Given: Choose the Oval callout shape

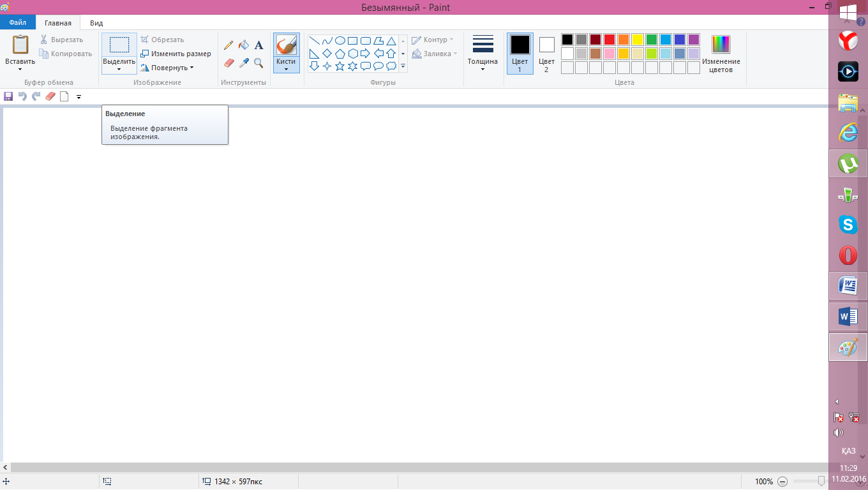Looking at the screenshot, I should (378, 66).
